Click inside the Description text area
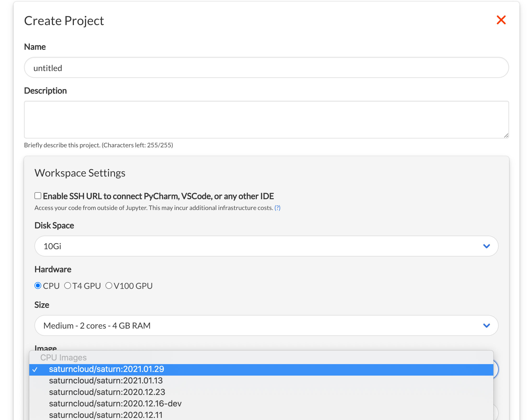 (266, 120)
